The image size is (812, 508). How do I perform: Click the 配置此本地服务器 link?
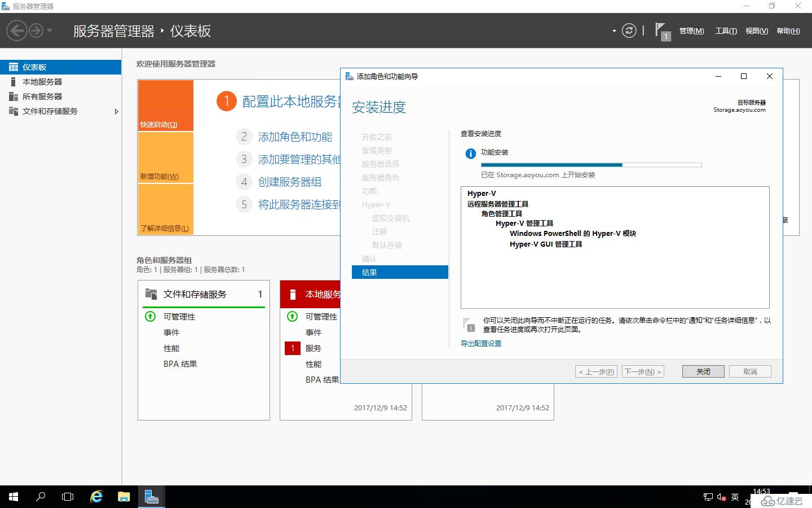point(292,102)
